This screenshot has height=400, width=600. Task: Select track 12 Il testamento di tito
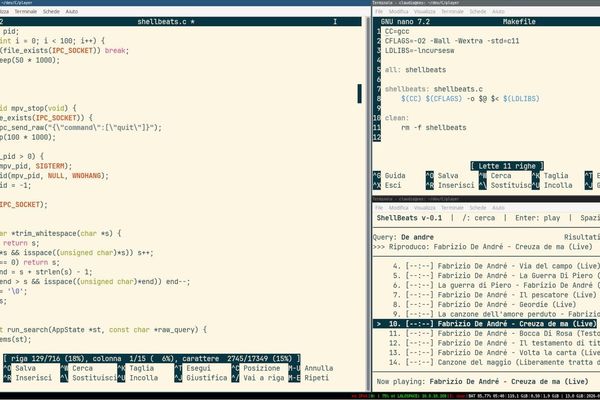494,343
